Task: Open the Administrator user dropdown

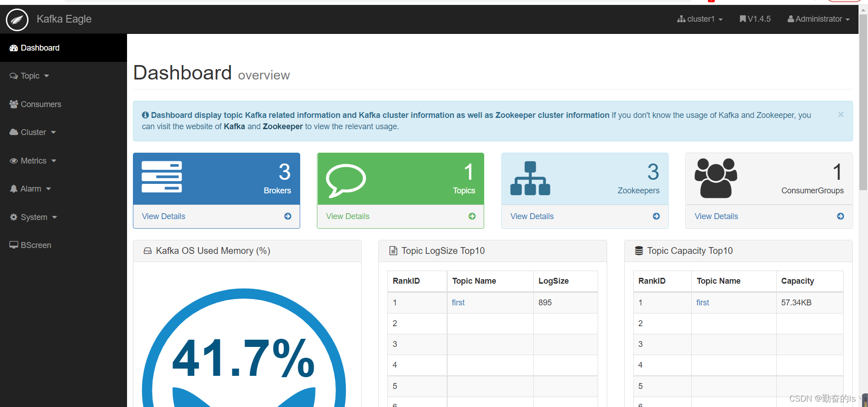Action: point(818,19)
